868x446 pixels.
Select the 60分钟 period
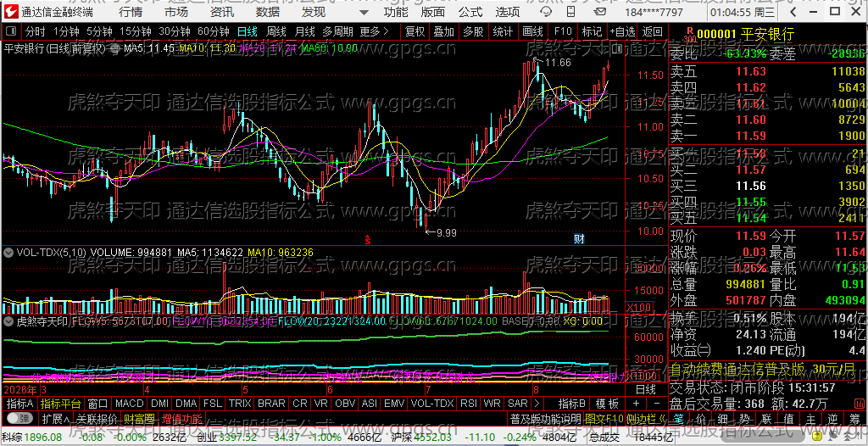click(x=213, y=31)
